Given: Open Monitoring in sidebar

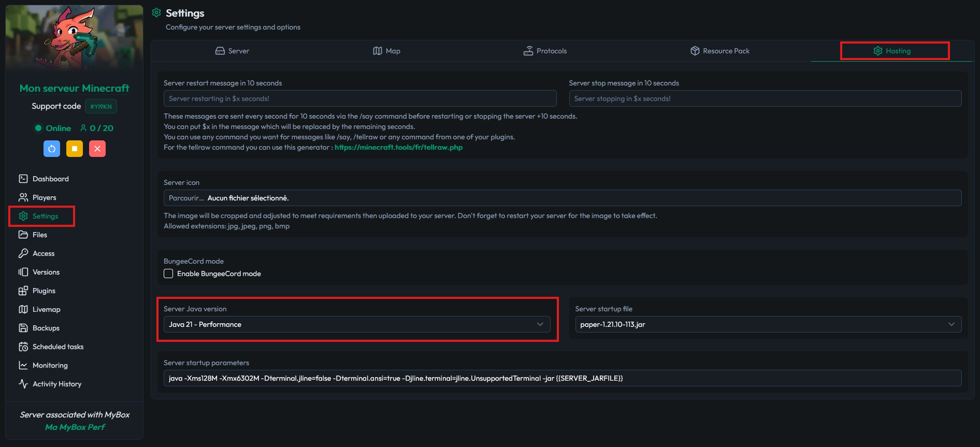Looking at the screenshot, I should [50, 365].
